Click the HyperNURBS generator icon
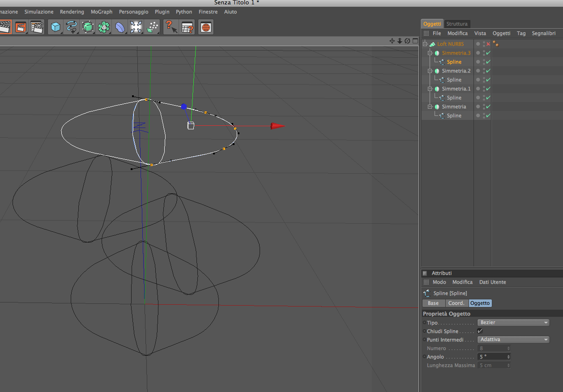Screen dimensions: 563x392 [x=88, y=27]
